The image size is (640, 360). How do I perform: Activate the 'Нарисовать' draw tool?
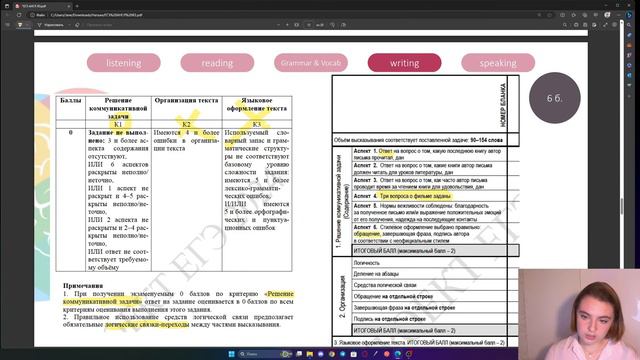51,25
